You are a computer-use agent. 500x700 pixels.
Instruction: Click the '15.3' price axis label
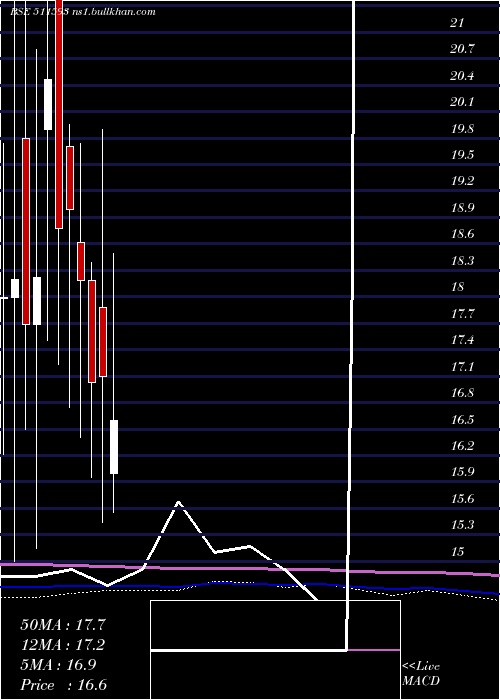[462, 525]
